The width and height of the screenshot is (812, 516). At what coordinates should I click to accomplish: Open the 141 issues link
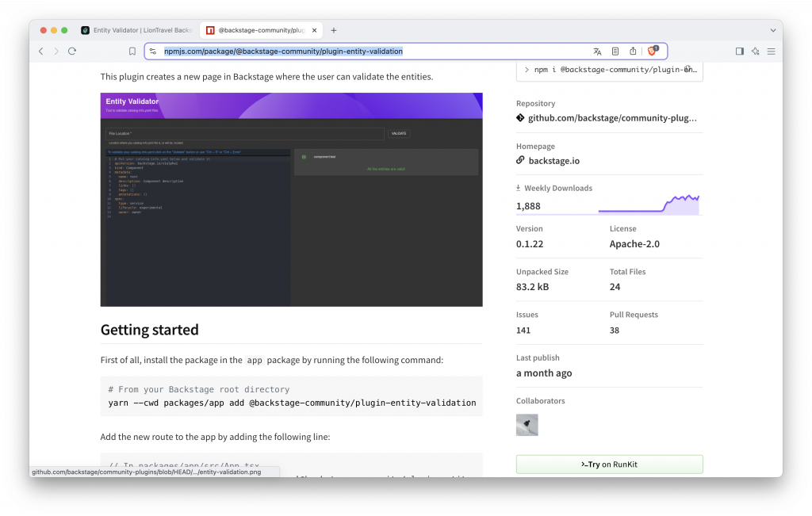(x=523, y=331)
